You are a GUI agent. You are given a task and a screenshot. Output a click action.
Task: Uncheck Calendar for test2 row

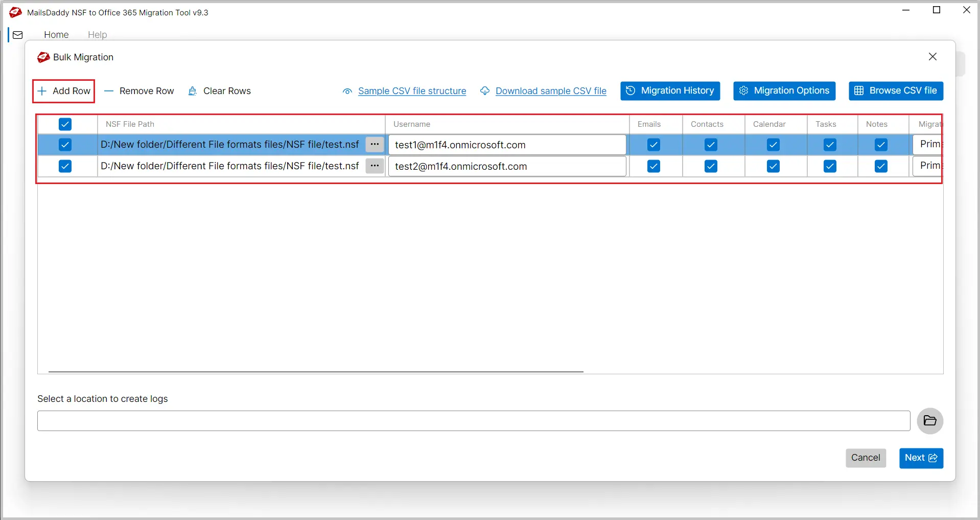[x=773, y=166]
